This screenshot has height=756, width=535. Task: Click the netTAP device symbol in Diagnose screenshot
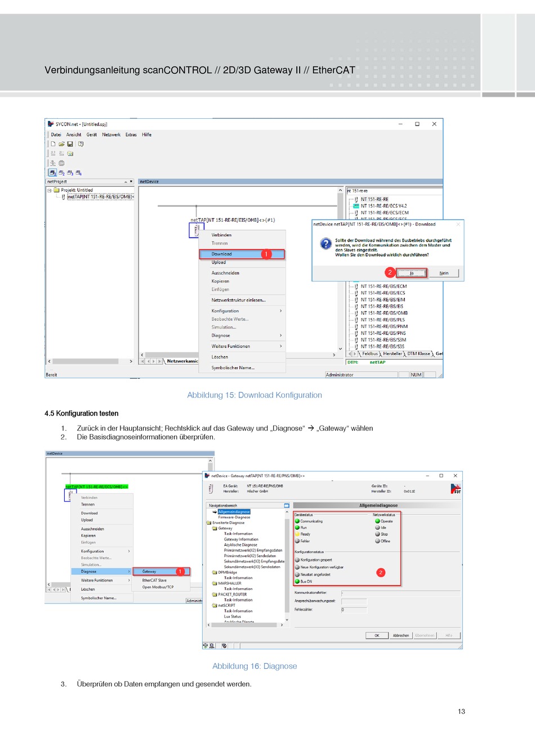tap(70, 495)
